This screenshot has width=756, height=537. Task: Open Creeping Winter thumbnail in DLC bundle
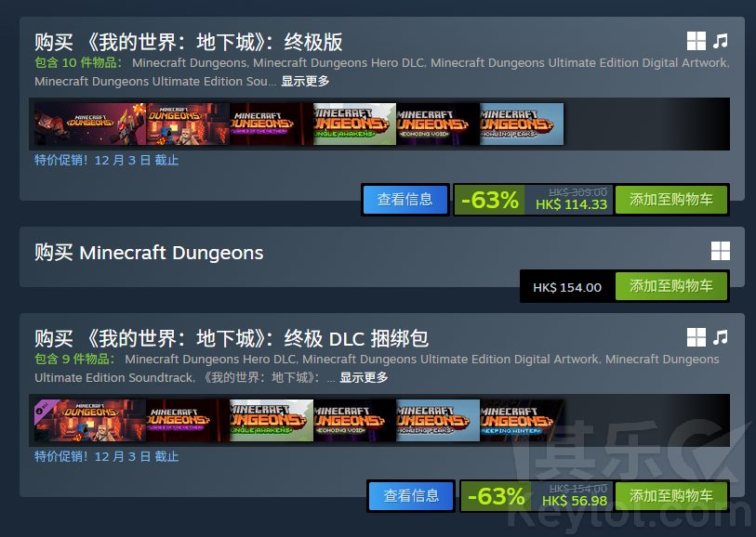coord(521,420)
